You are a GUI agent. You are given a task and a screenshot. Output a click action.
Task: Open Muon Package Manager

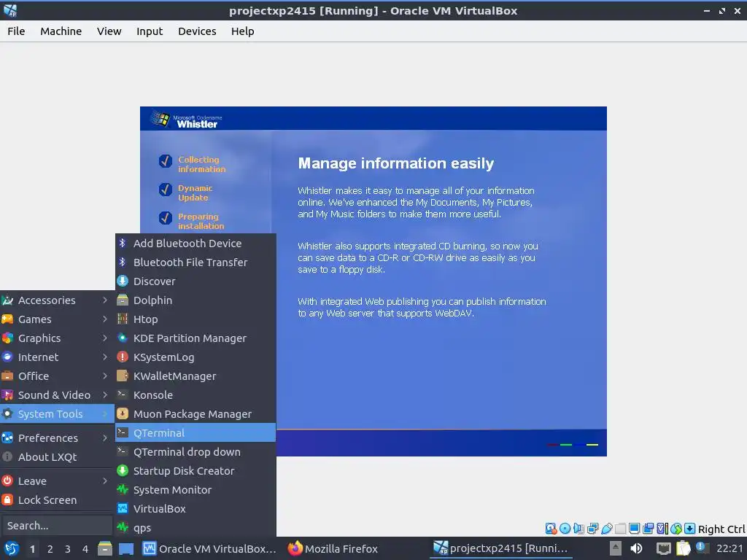(196, 414)
